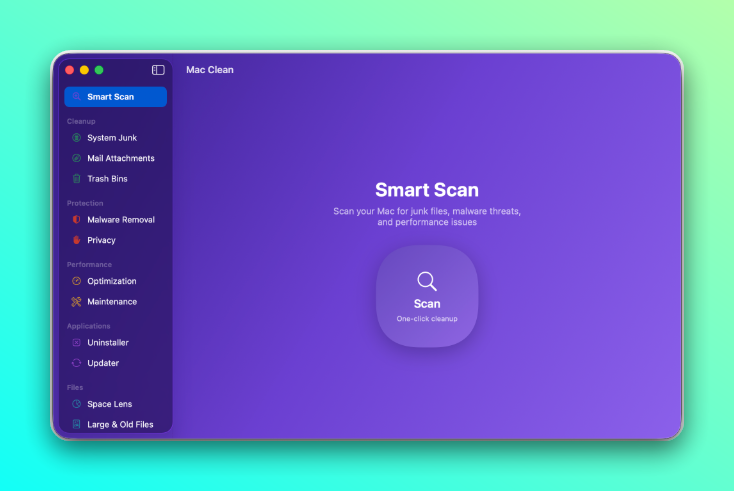This screenshot has height=491, width=734.
Task: Click the System Junk icon
Action: click(76, 138)
